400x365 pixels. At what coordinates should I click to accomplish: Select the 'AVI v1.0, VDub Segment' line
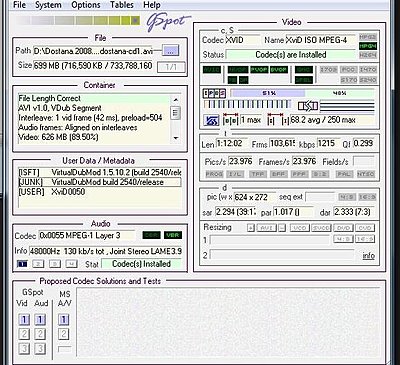(94, 108)
